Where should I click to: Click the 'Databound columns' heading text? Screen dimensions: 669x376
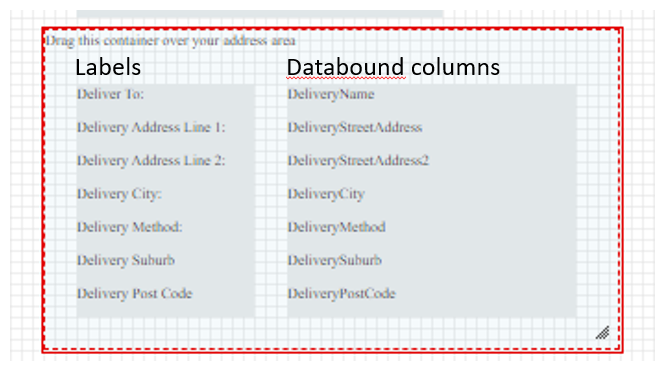click(393, 67)
